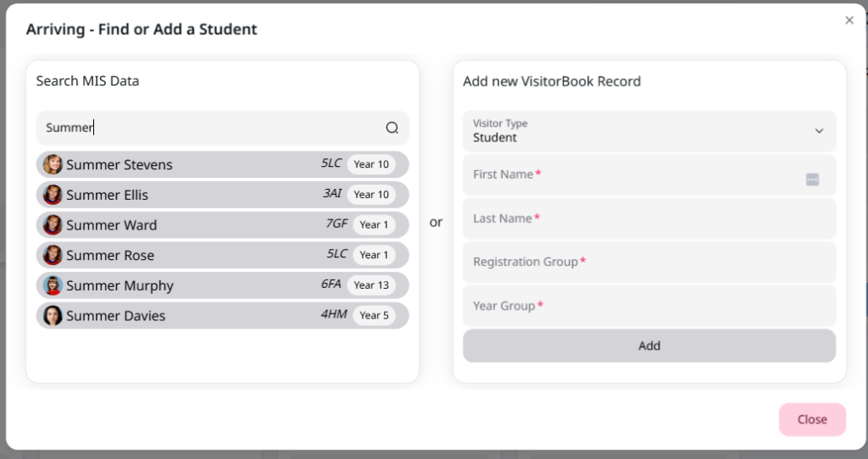Click the Last Name field

[649, 218]
